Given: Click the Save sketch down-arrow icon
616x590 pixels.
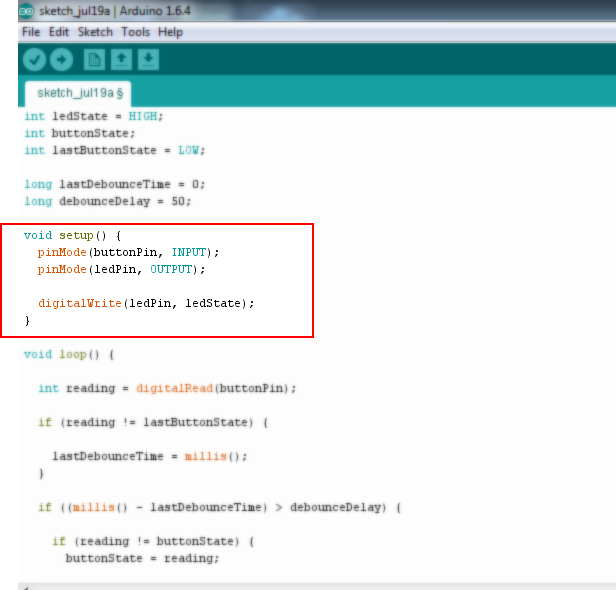Looking at the screenshot, I should (148, 60).
